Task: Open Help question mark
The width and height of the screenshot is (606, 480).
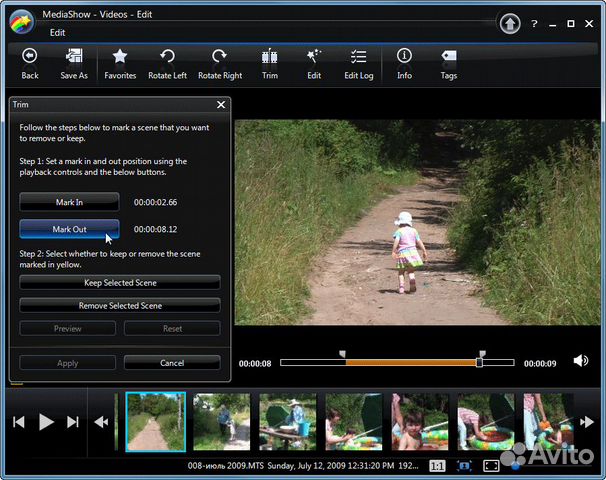Action: coord(534,24)
